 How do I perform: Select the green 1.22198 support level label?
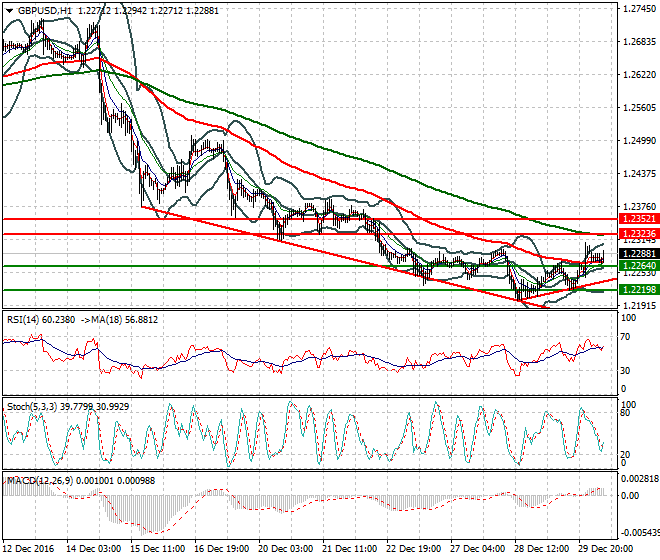click(x=639, y=290)
